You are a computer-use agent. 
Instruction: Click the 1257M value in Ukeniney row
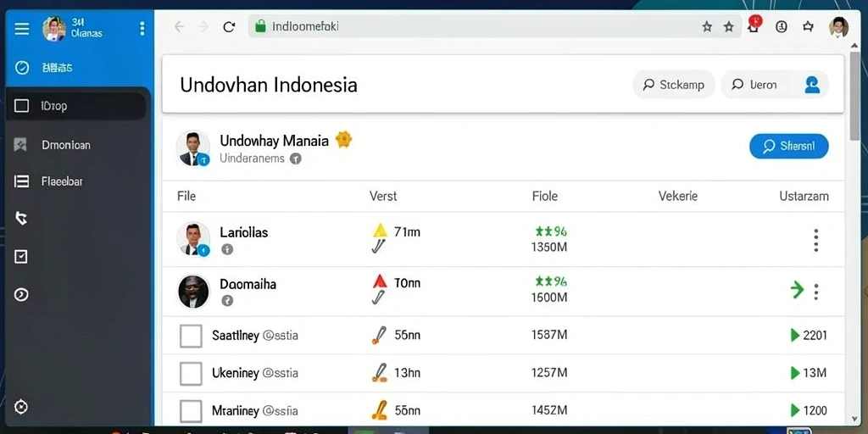point(549,373)
